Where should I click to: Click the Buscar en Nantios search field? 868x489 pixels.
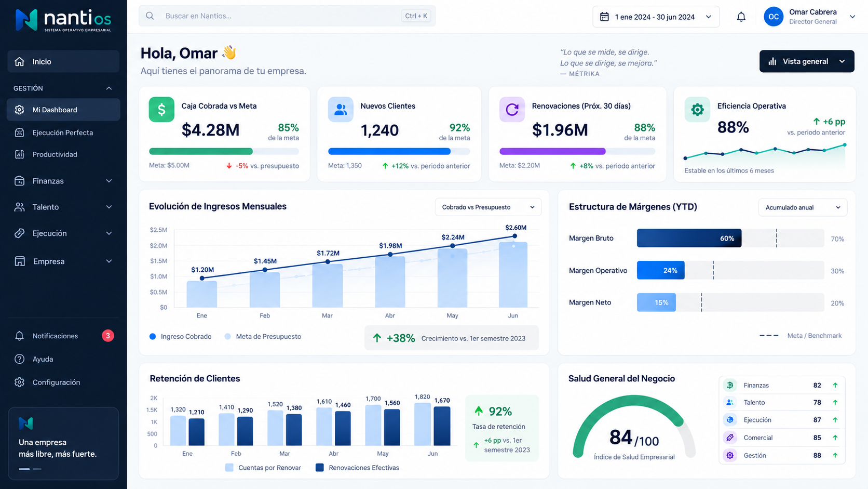[287, 16]
